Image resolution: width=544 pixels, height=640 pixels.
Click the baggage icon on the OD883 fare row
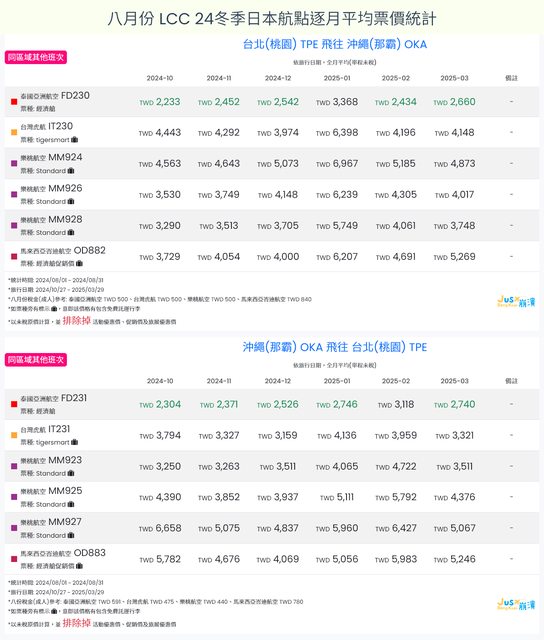[x=79, y=566]
